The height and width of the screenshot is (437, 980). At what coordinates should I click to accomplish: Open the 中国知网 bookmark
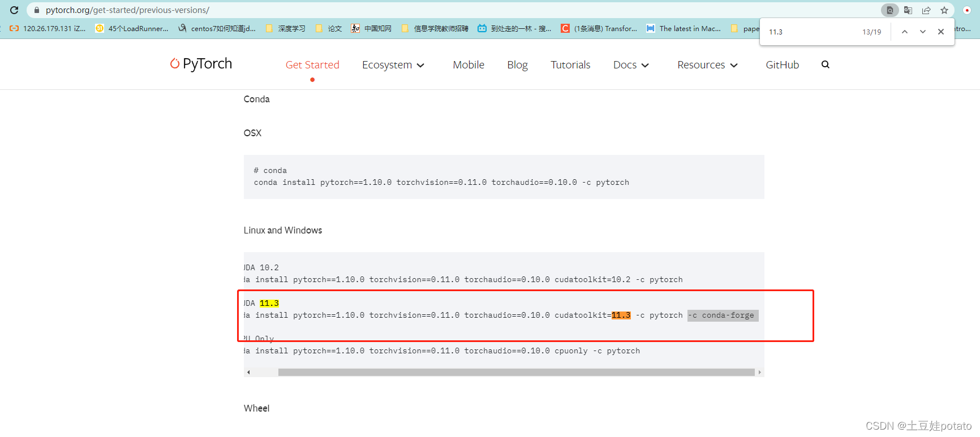coord(371,28)
